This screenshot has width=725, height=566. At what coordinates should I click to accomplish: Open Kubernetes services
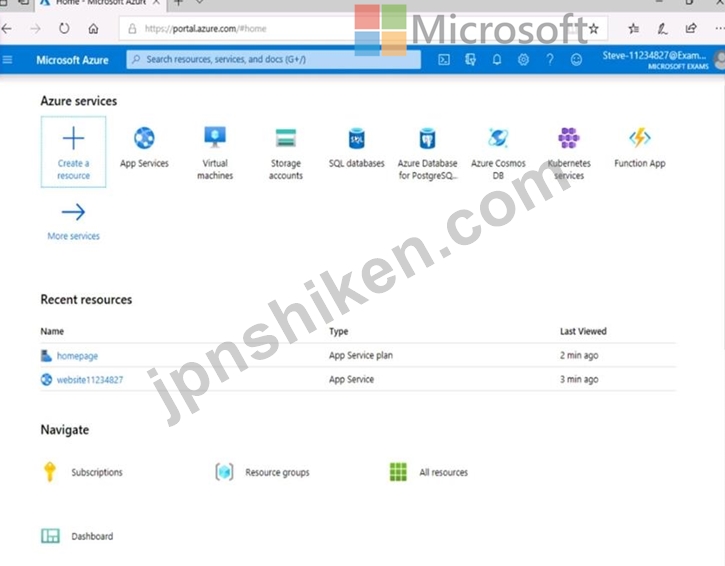[x=569, y=153]
